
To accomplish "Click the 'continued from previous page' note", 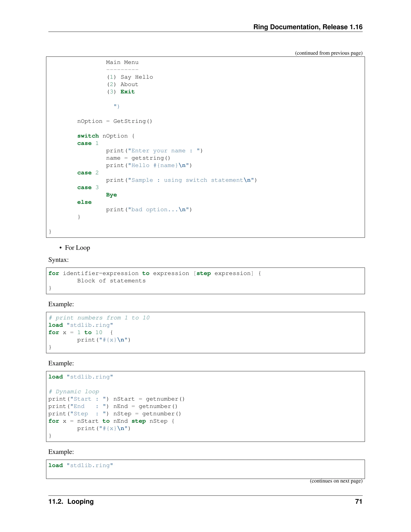I will coord(329,53).
